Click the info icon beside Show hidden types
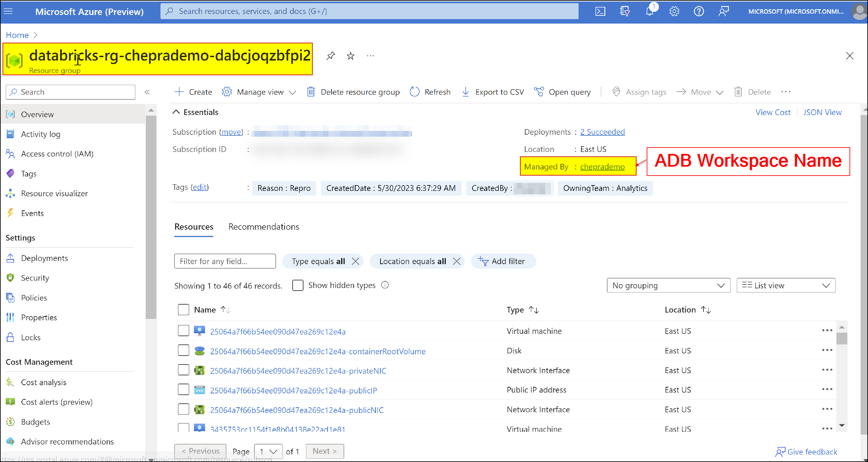Viewport: 868px width, 462px height. 385,285
